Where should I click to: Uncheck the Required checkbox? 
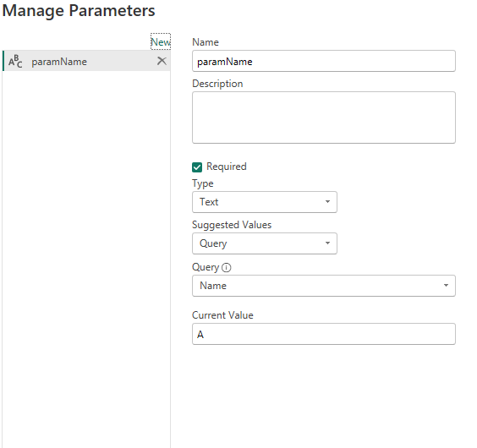click(197, 167)
